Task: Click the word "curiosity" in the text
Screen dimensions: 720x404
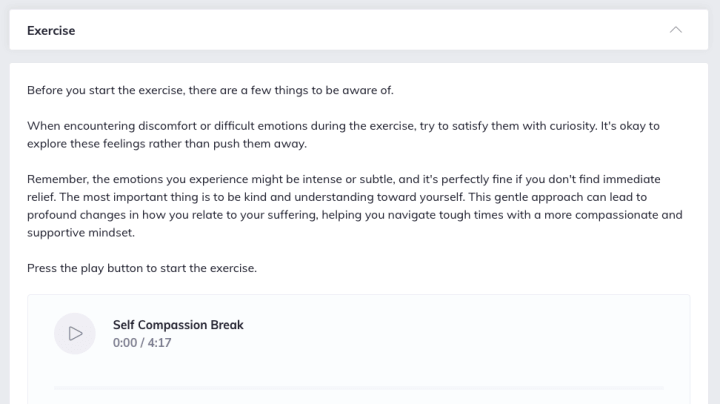Action: pos(573,126)
